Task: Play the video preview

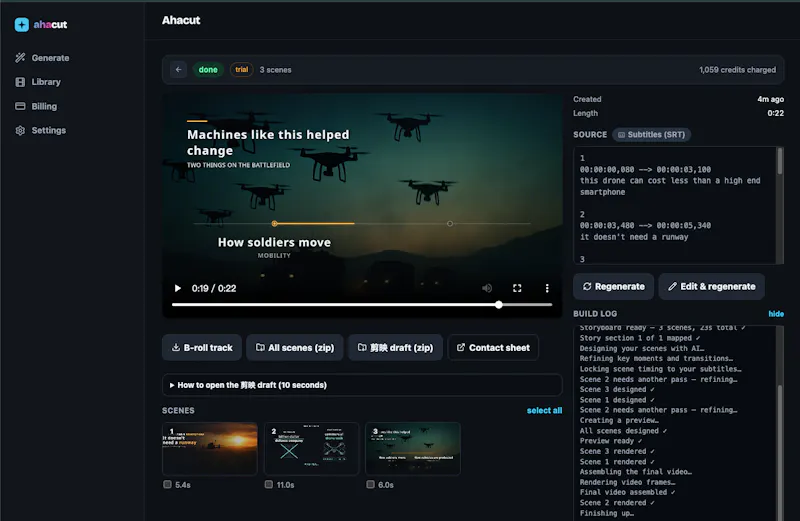Action: 178,288
